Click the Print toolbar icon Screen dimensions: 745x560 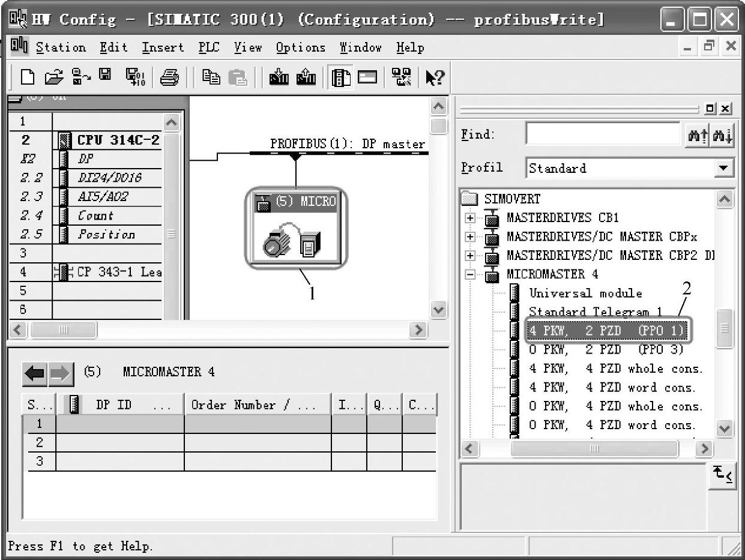tap(169, 77)
